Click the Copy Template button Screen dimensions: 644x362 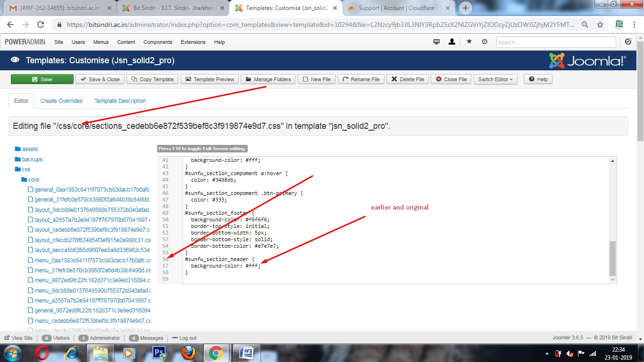[x=152, y=79]
